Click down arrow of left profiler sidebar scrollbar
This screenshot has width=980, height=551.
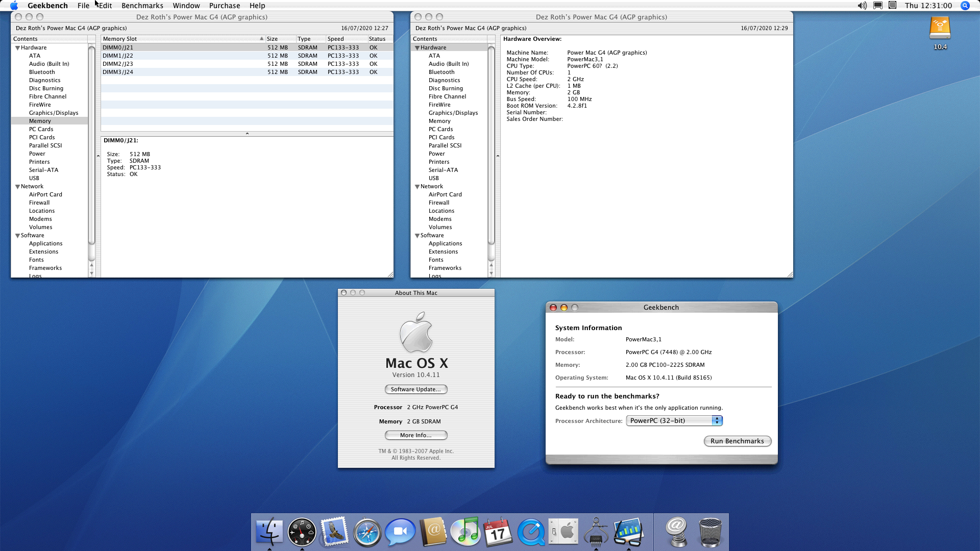coord(92,273)
